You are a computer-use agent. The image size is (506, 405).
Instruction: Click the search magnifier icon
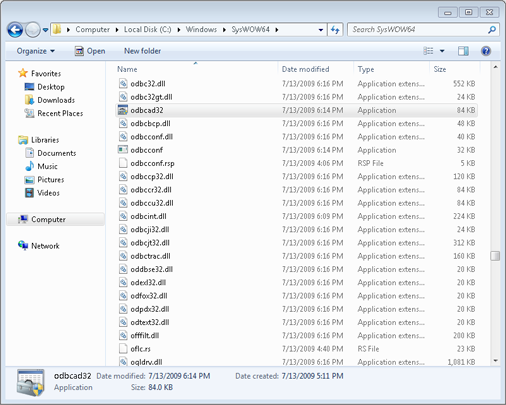[x=492, y=30]
